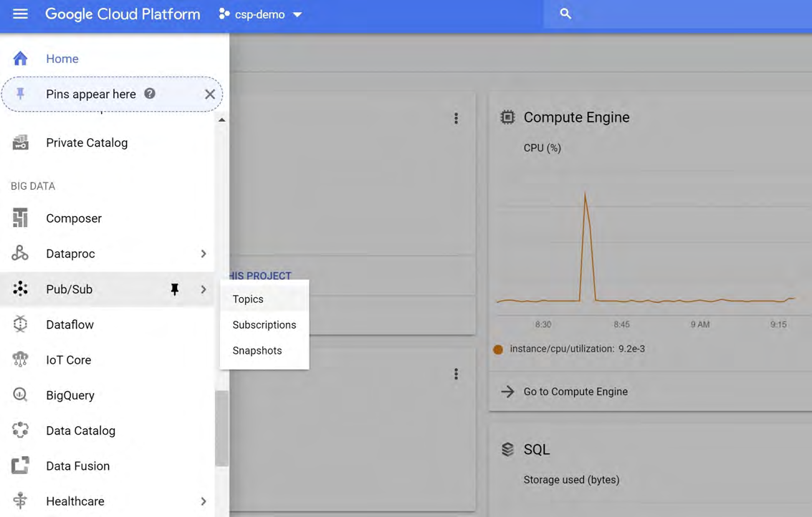Dismiss the Pins appear here hint

[210, 95]
